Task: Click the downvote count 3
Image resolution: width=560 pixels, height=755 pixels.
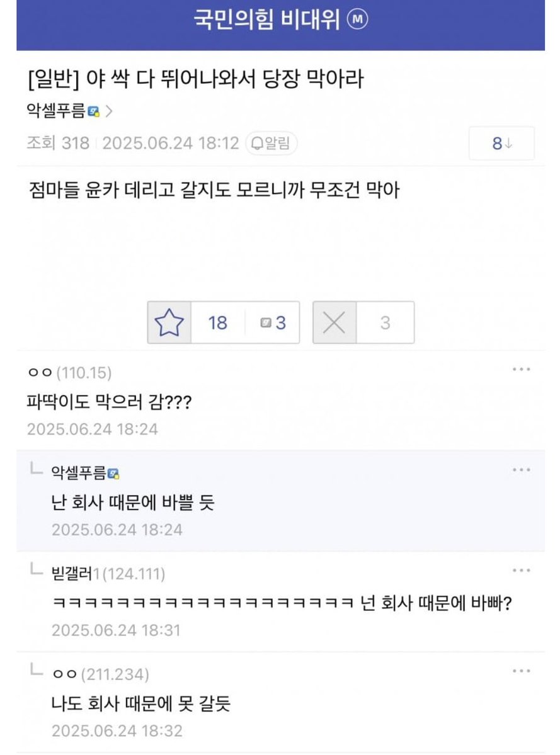Action: [386, 322]
